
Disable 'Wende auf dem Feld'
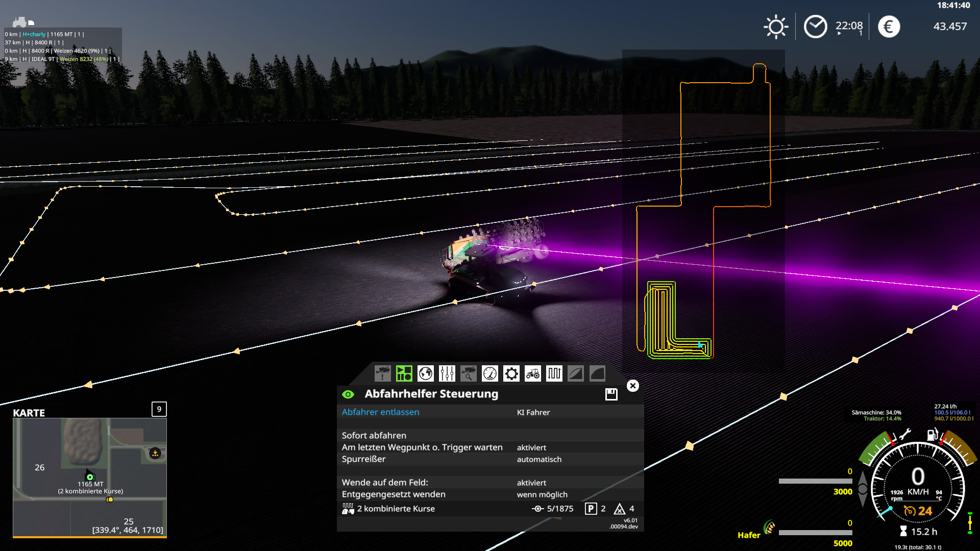tap(531, 482)
